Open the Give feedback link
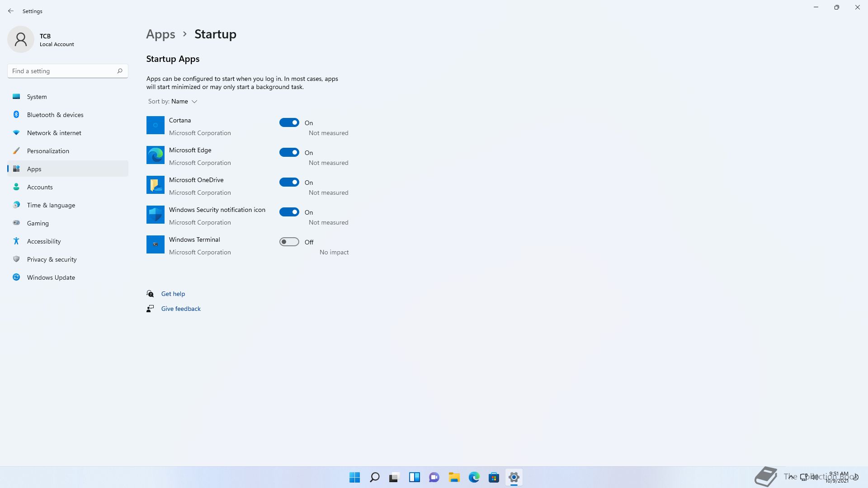 pos(181,309)
